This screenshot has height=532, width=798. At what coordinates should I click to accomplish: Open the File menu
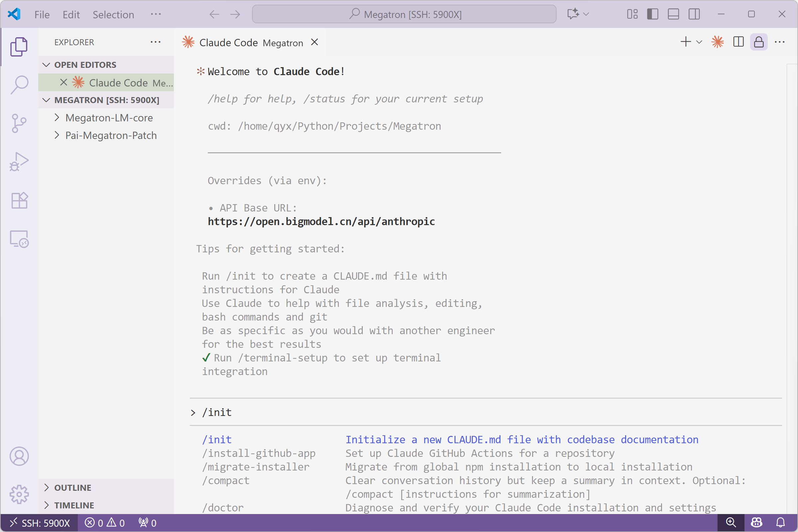pos(42,15)
